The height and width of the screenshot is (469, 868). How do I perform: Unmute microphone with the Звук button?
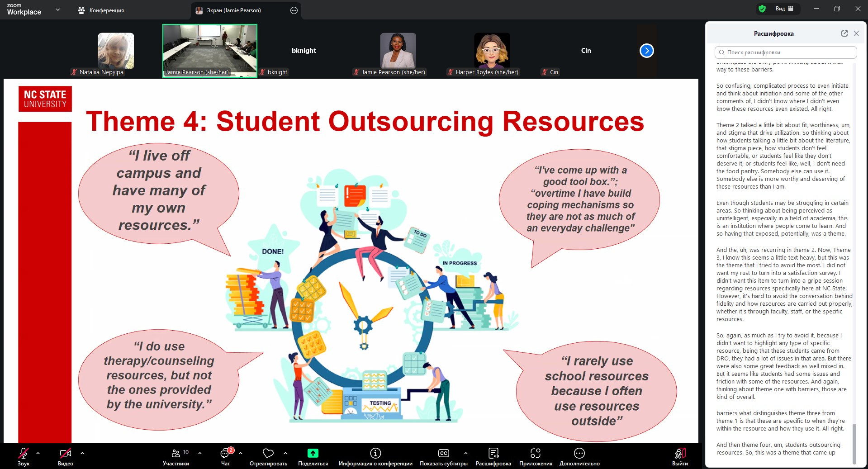(x=23, y=454)
